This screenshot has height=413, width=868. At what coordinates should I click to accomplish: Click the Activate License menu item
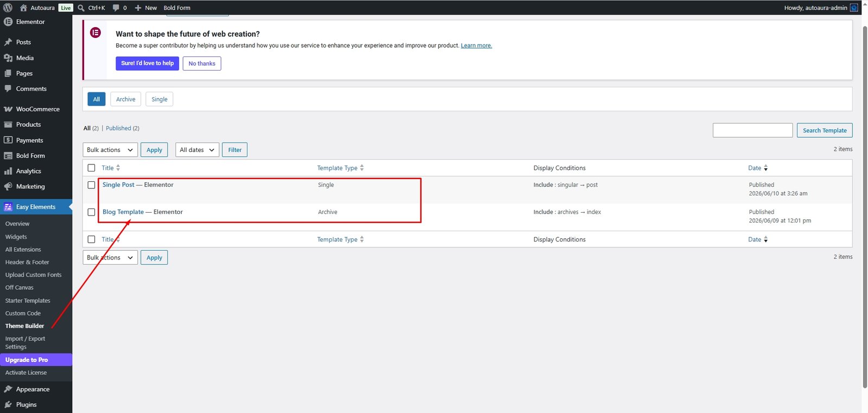coord(26,373)
